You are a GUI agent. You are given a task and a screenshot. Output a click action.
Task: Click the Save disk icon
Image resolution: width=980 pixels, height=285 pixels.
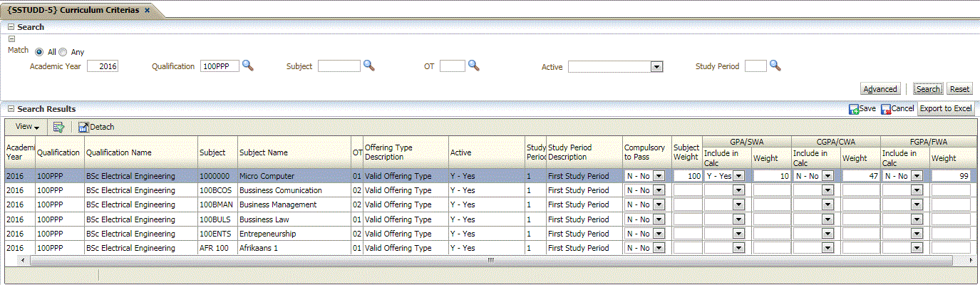point(854,109)
